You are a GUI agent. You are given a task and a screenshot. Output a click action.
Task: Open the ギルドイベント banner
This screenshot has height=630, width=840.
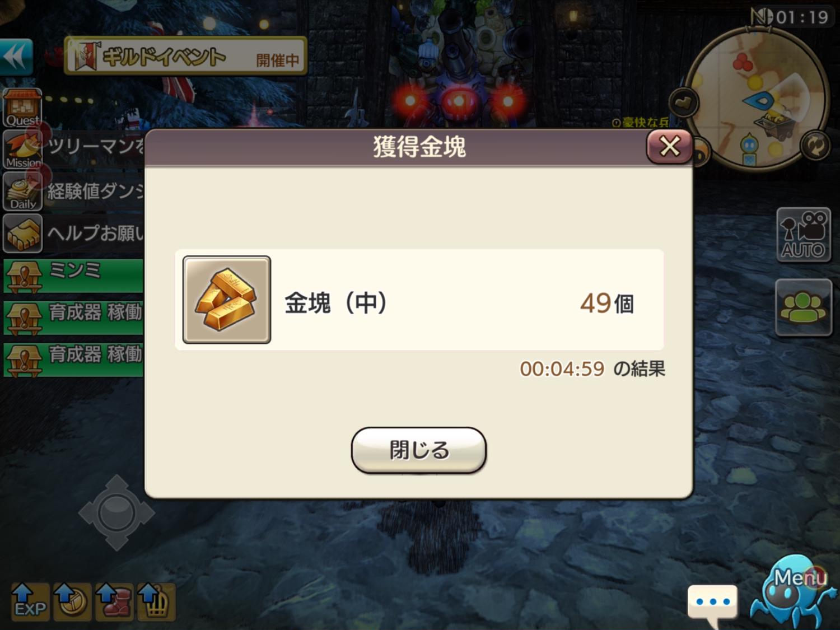185,56
